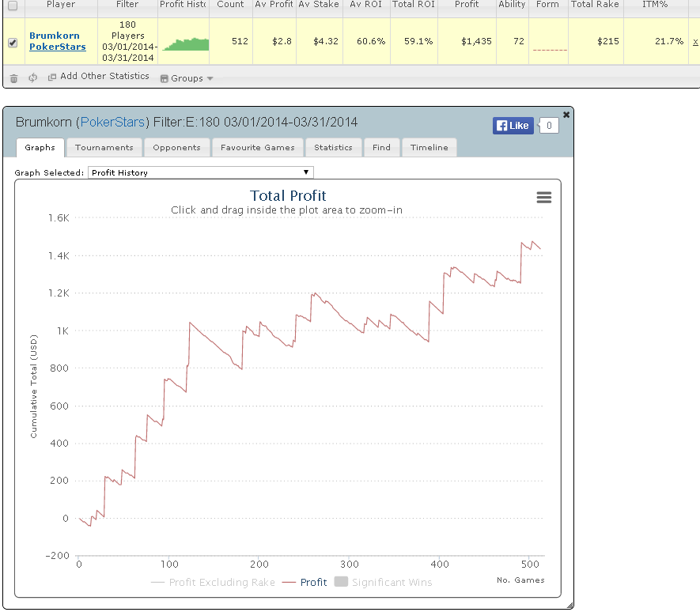Sort by the Player column header
The height and width of the screenshot is (612, 700).
click(x=61, y=5)
